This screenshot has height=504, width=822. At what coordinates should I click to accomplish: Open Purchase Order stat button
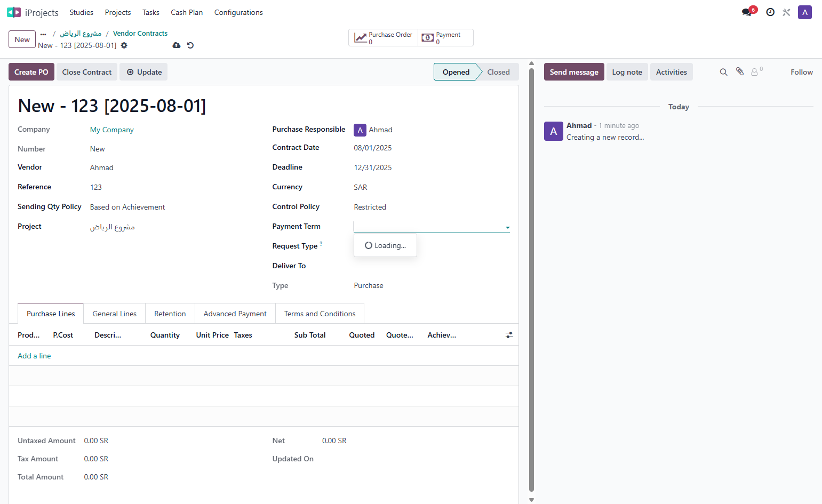coord(384,38)
